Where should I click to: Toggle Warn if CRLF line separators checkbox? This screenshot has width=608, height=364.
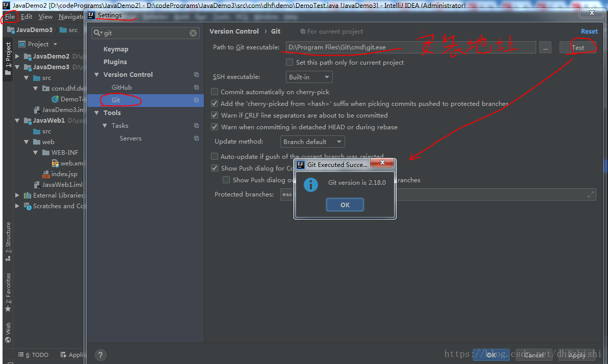(215, 116)
